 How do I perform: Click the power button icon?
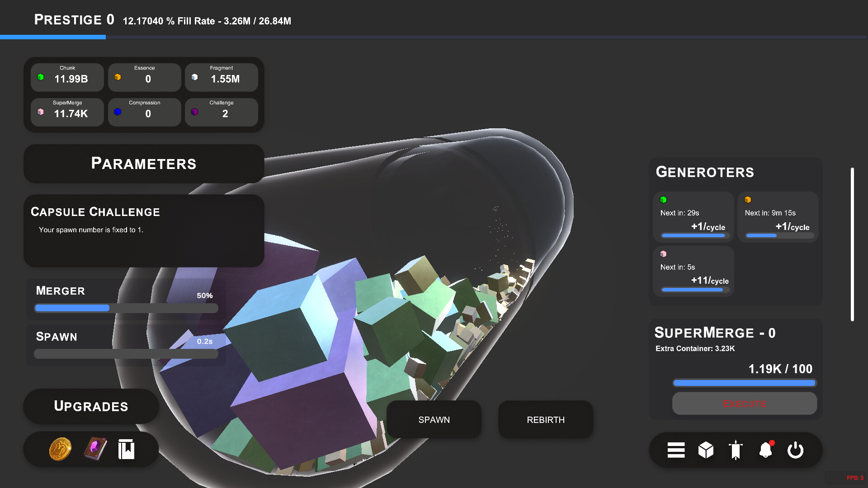(796, 450)
